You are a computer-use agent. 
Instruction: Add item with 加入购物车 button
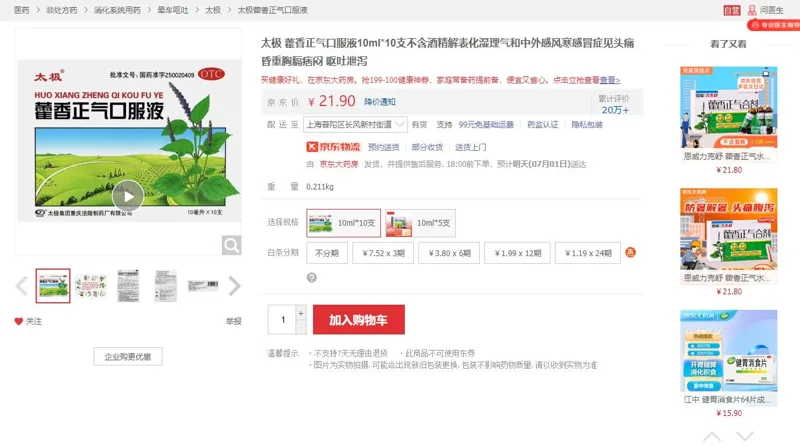pos(359,320)
